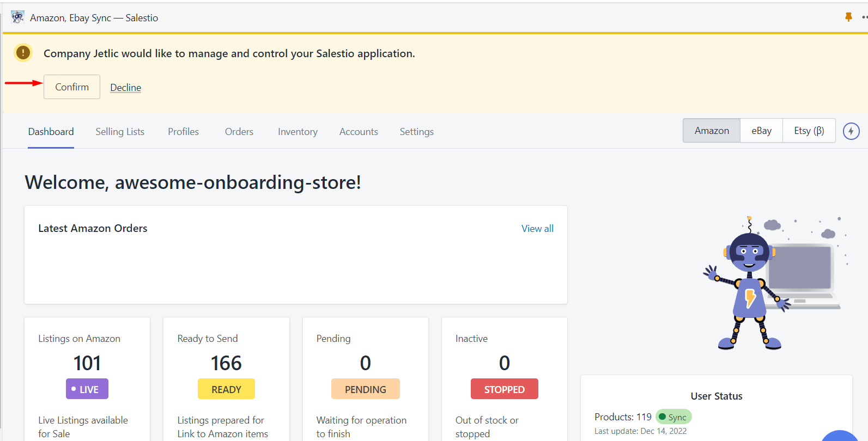This screenshot has width=868, height=441.
Task: Click the Jetlic manage request message
Action: tap(229, 53)
